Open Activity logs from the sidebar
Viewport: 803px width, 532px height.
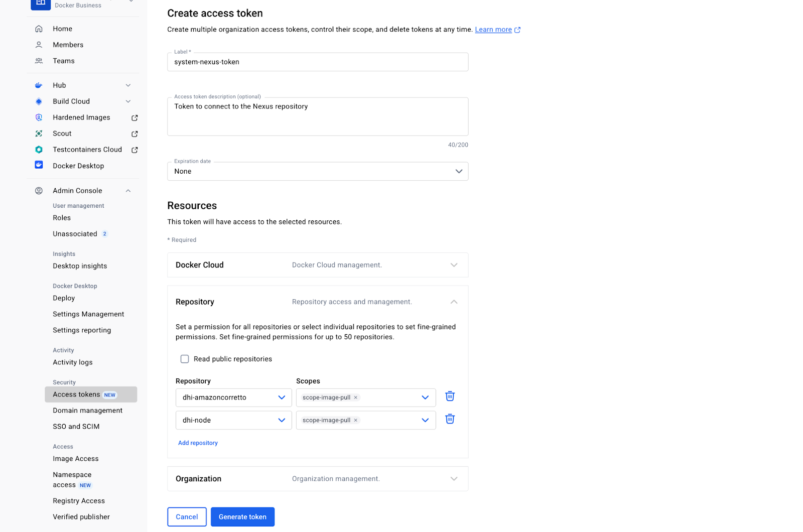tap(72, 362)
